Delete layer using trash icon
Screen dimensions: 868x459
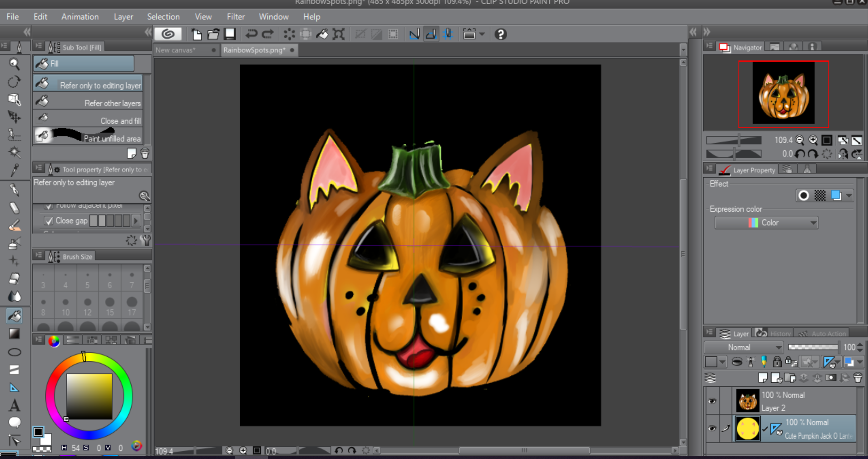(858, 378)
